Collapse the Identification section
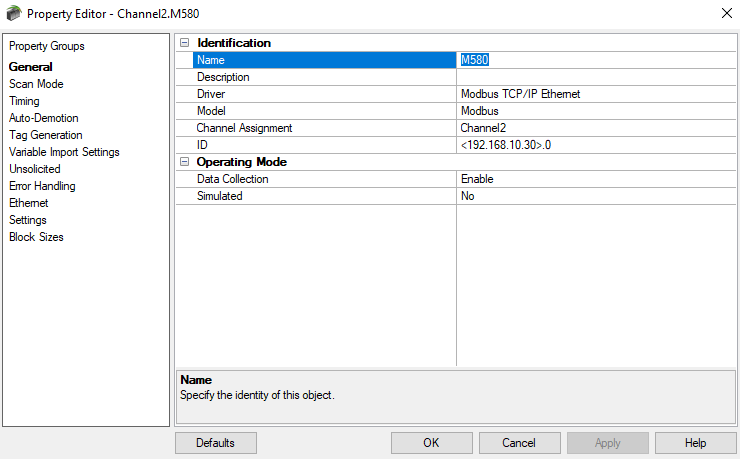 [x=183, y=43]
